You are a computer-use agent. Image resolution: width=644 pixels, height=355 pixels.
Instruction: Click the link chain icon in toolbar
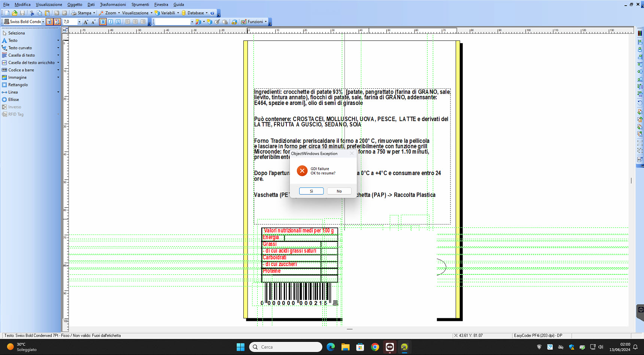pos(234,22)
